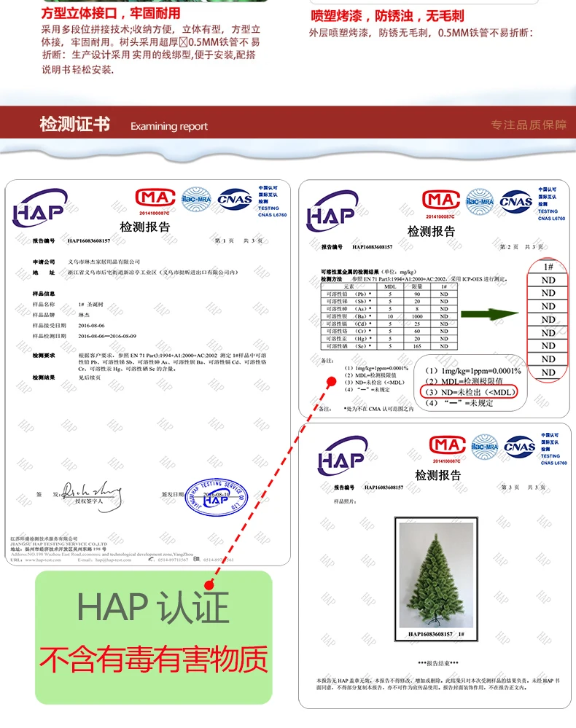
Task: Click the "样品照片:" label on page 3
Action: [x=345, y=501]
